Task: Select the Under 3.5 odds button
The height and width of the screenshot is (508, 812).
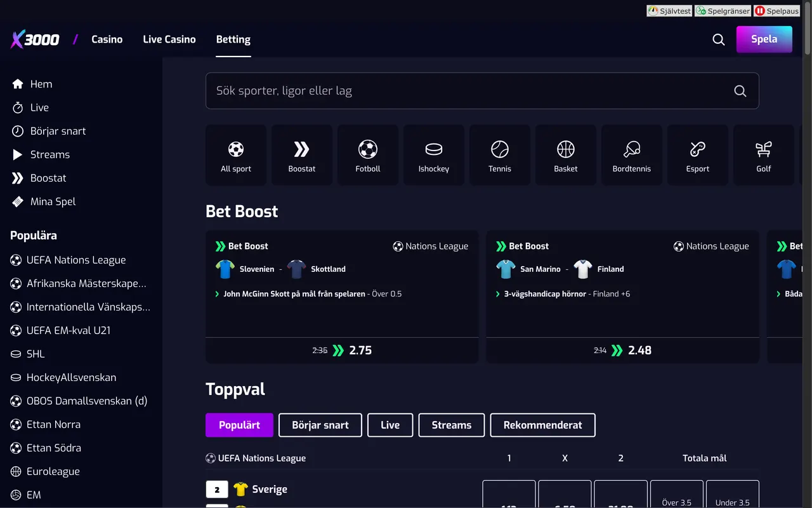Action: point(733,494)
